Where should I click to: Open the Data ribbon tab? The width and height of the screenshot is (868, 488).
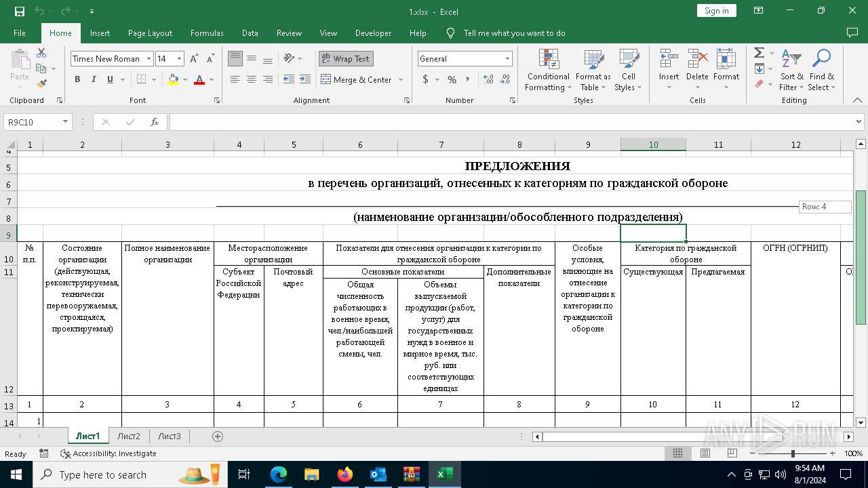[x=250, y=33]
